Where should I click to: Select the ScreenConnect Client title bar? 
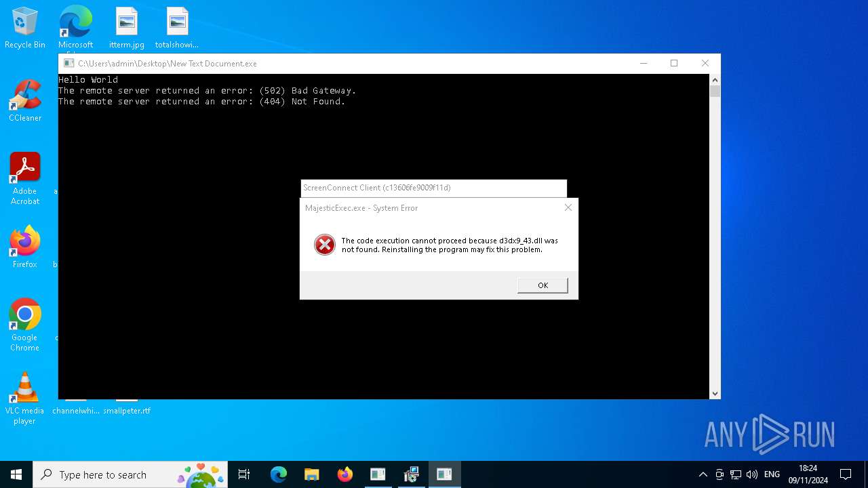click(x=433, y=188)
